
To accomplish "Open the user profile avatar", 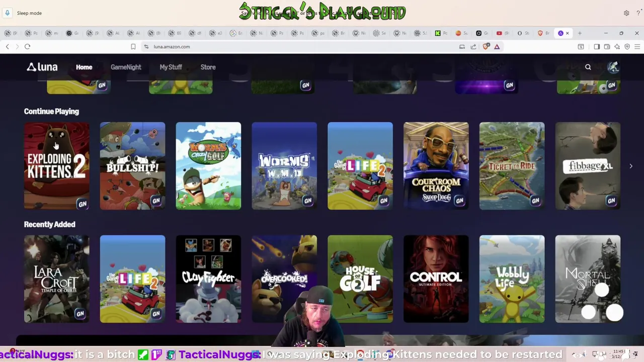I will [613, 67].
